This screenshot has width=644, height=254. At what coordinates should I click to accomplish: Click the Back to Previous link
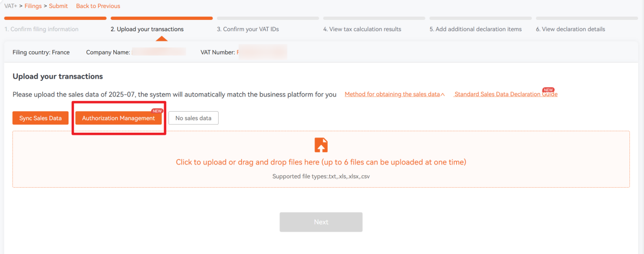tap(98, 6)
